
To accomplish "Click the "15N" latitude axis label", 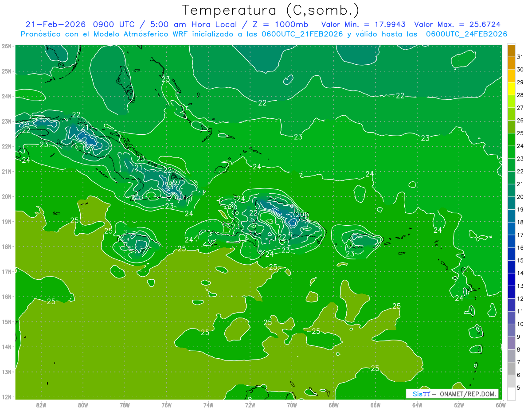I will 6,321.
